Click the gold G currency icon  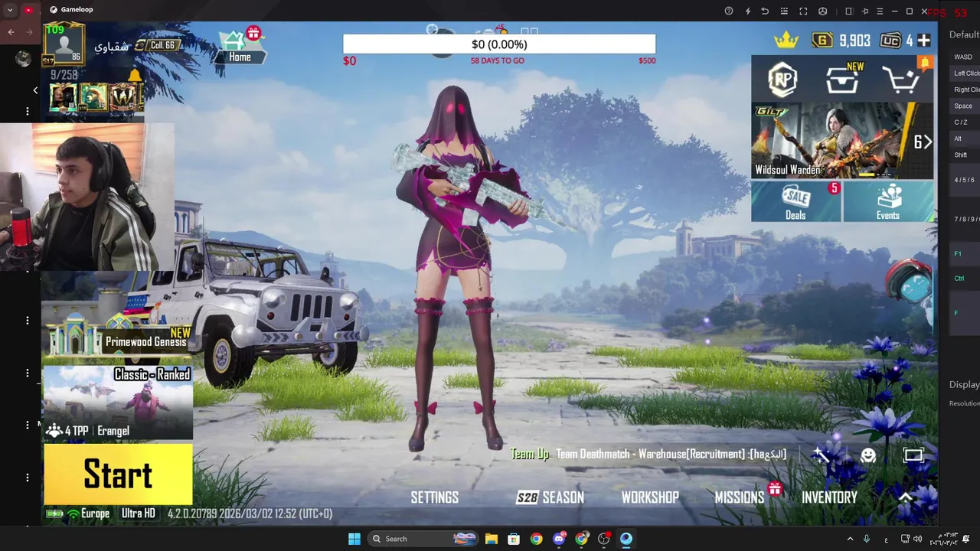pos(822,41)
